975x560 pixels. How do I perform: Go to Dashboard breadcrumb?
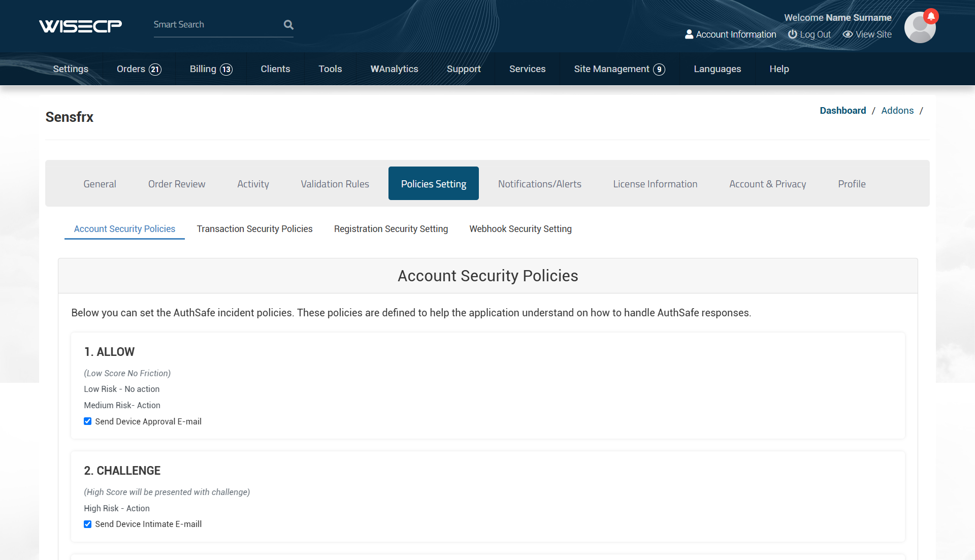tap(842, 111)
